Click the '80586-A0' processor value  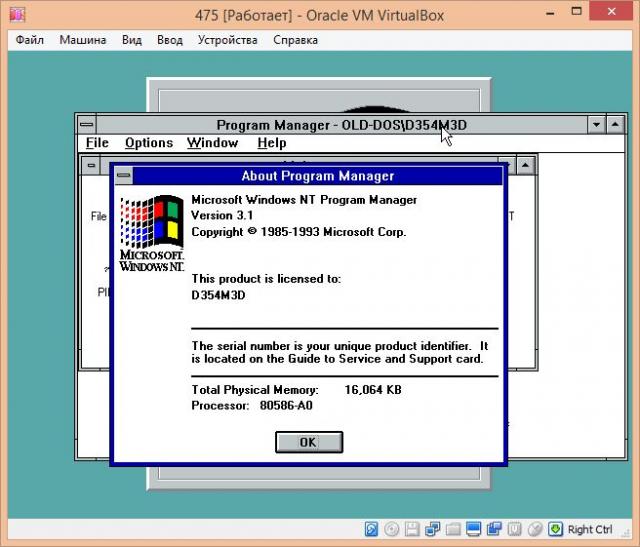coord(286,405)
